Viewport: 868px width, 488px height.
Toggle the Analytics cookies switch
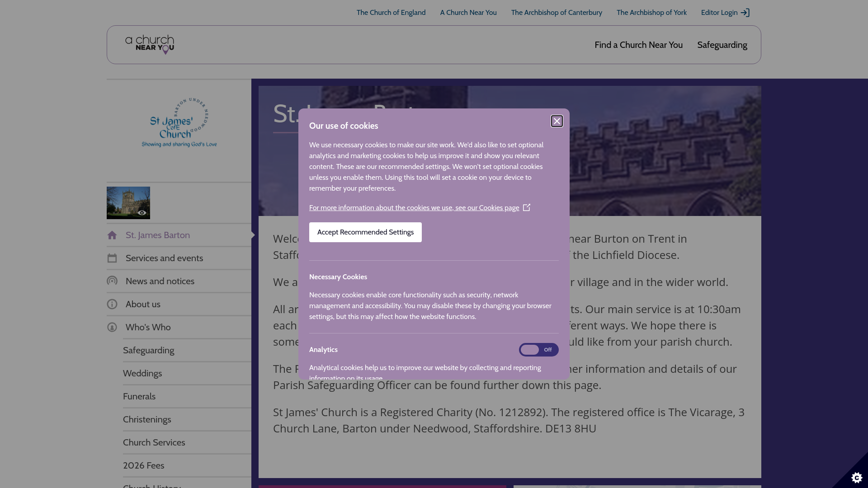[538, 350]
